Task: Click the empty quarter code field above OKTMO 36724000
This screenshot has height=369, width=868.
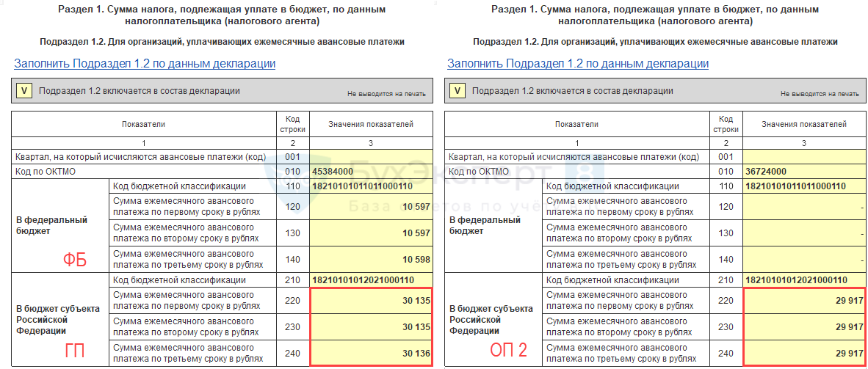Action: [804, 157]
